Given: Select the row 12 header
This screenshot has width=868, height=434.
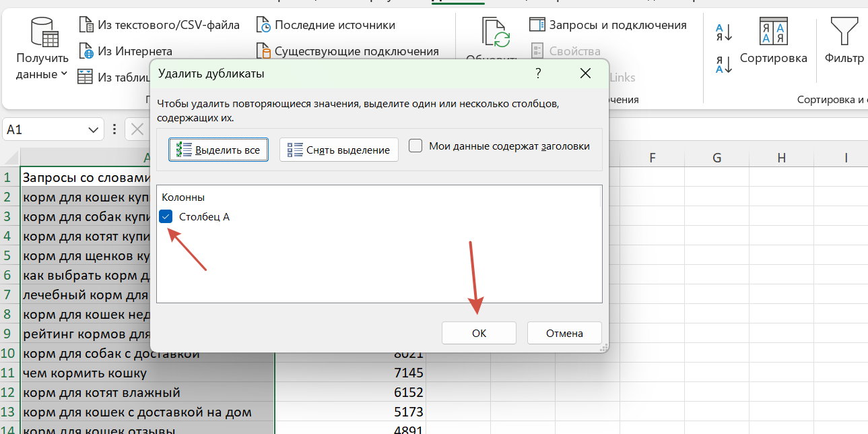Looking at the screenshot, I should 10,392.
